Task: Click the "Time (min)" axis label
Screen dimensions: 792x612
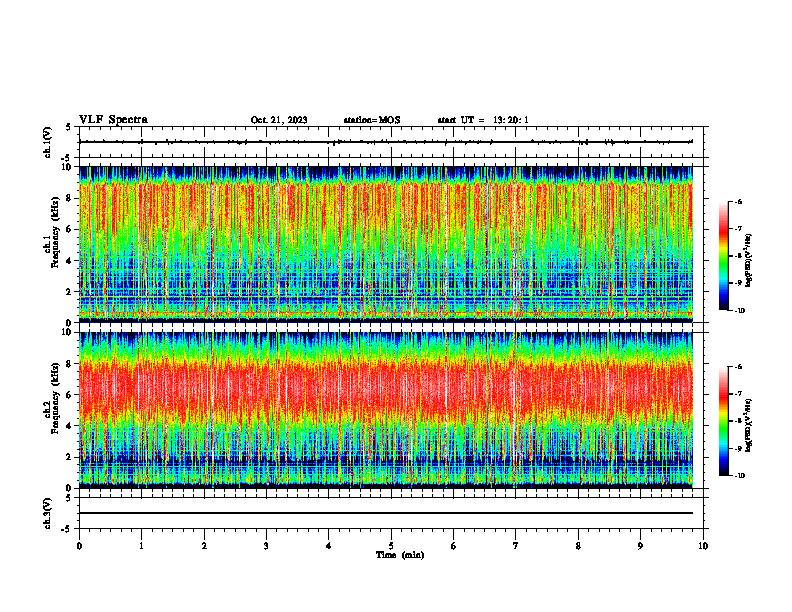Action: 400,555
